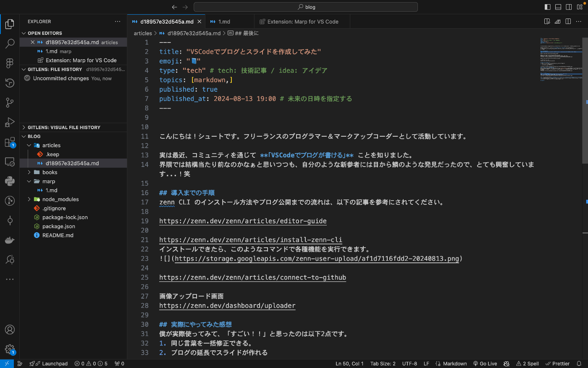588x368 pixels.
Task: Collapse the articles folder
Action: [73, 146]
